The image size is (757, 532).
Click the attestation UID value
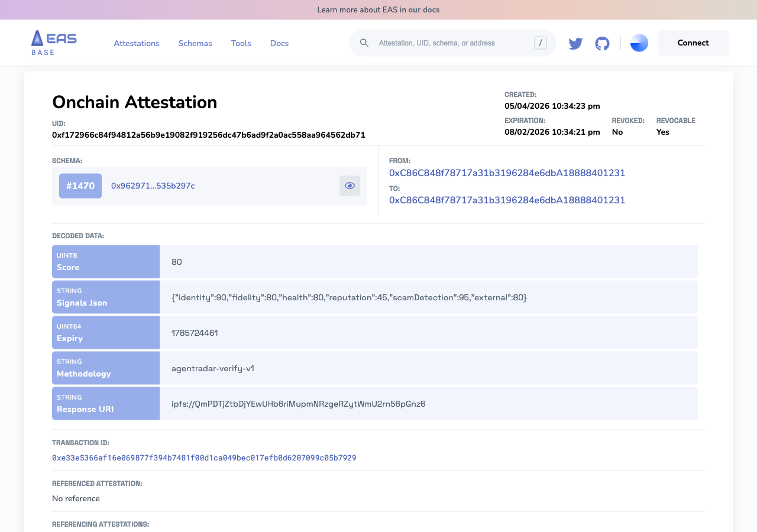[209, 135]
